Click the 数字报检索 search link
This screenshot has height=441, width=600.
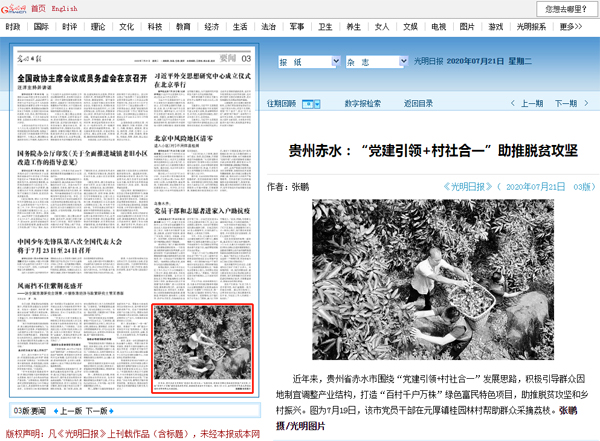[x=362, y=103]
